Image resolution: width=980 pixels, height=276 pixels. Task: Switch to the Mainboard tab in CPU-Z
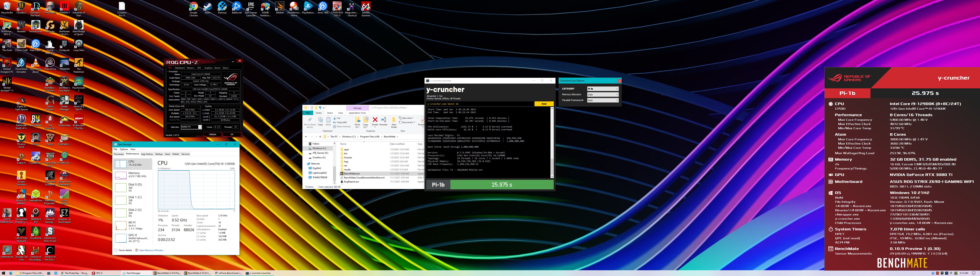[180, 68]
